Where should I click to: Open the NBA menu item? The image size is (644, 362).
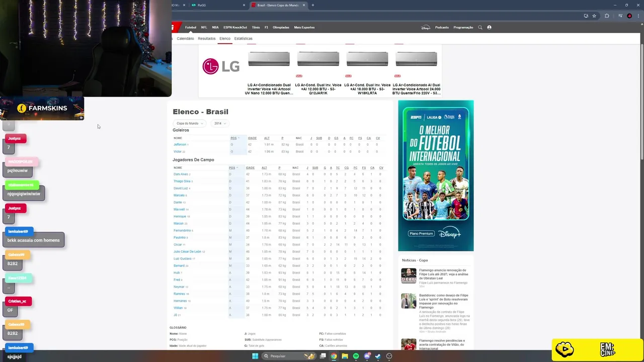point(215,27)
